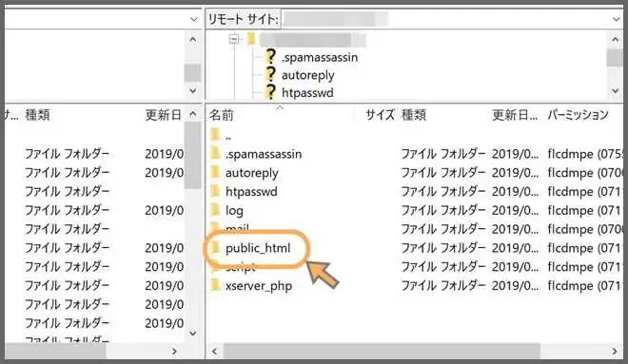Click the parent directory '..' folder icon
This screenshot has height=364, width=628.
tap(215, 135)
